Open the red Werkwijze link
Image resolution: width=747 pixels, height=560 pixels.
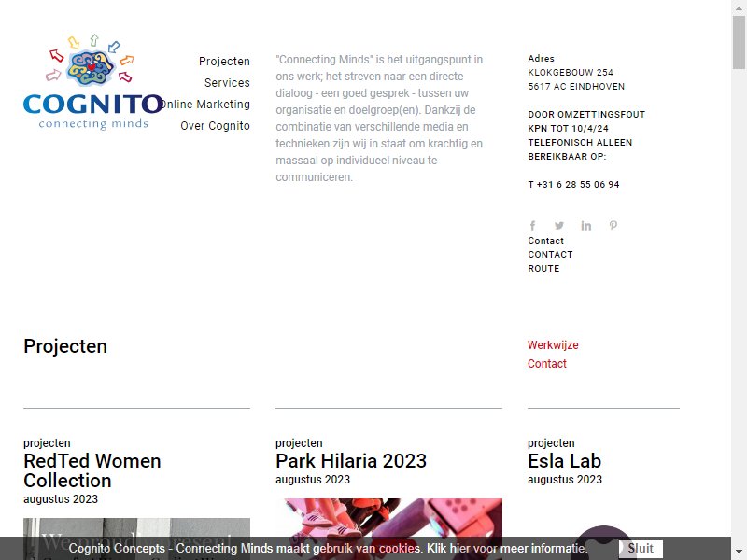tap(553, 344)
